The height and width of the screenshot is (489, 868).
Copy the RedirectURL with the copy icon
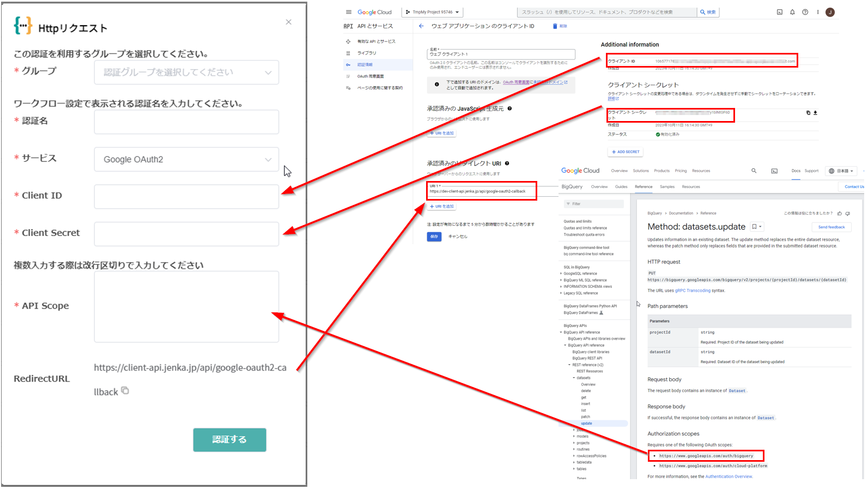(125, 390)
